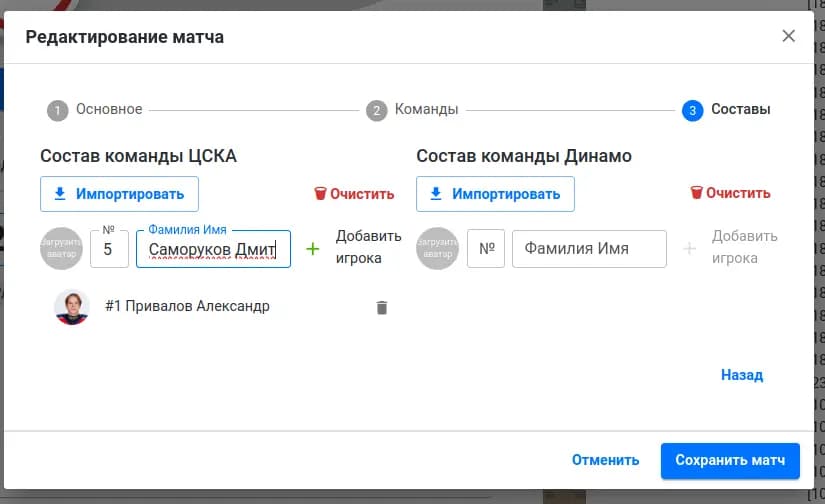Click the green plus icon for ЦСКА

(x=313, y=248)
